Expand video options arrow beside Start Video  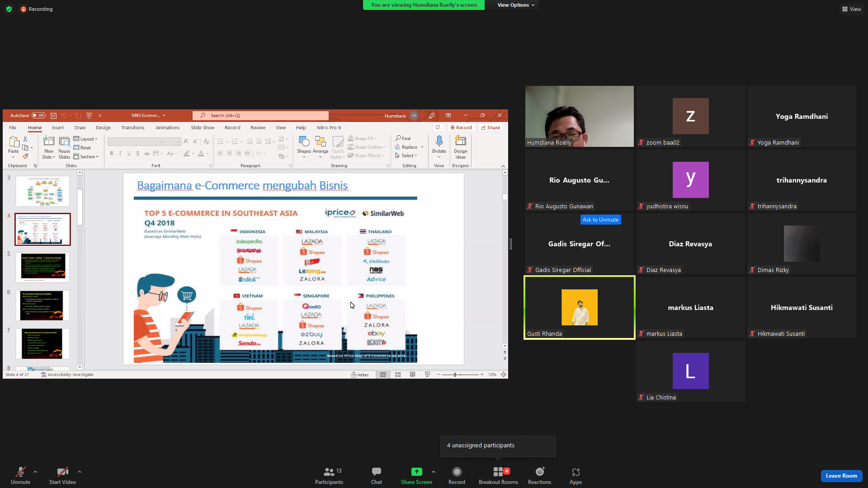point(80,472)
